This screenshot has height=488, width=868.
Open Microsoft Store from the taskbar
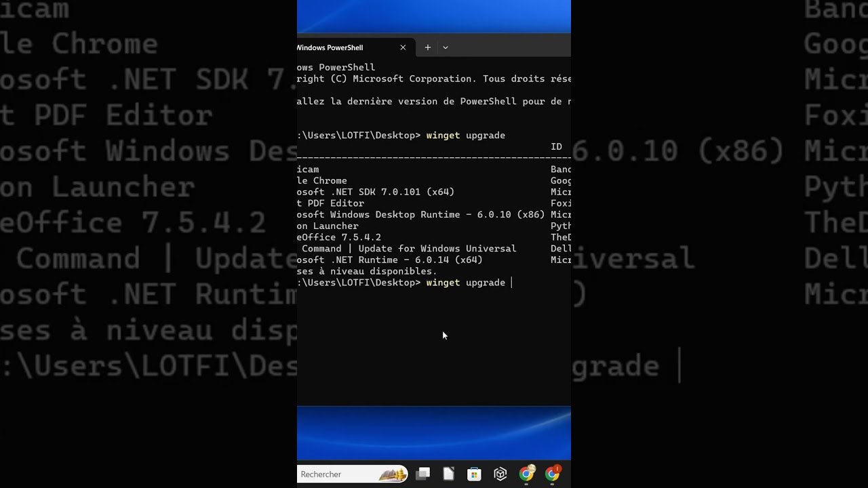[474, 474]
